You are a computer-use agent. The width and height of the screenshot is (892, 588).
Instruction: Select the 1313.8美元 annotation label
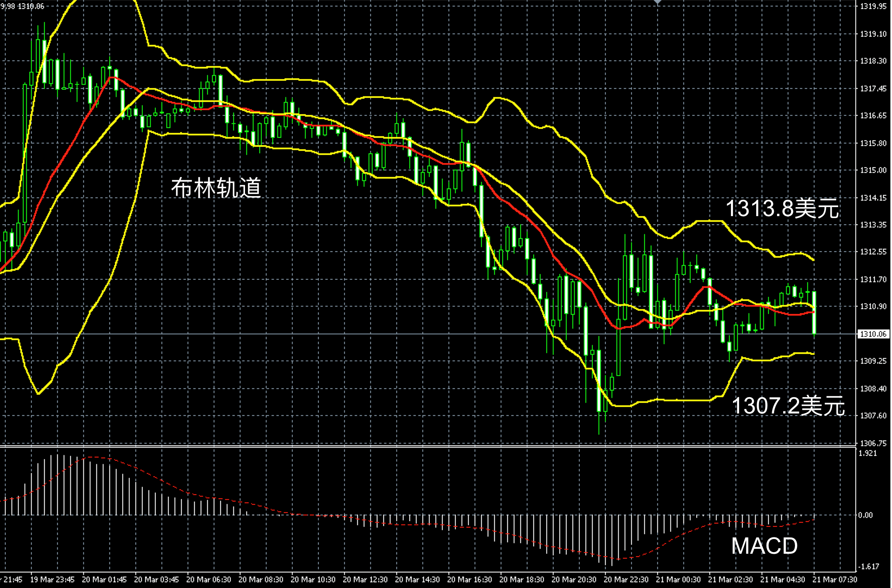(782, 208)
